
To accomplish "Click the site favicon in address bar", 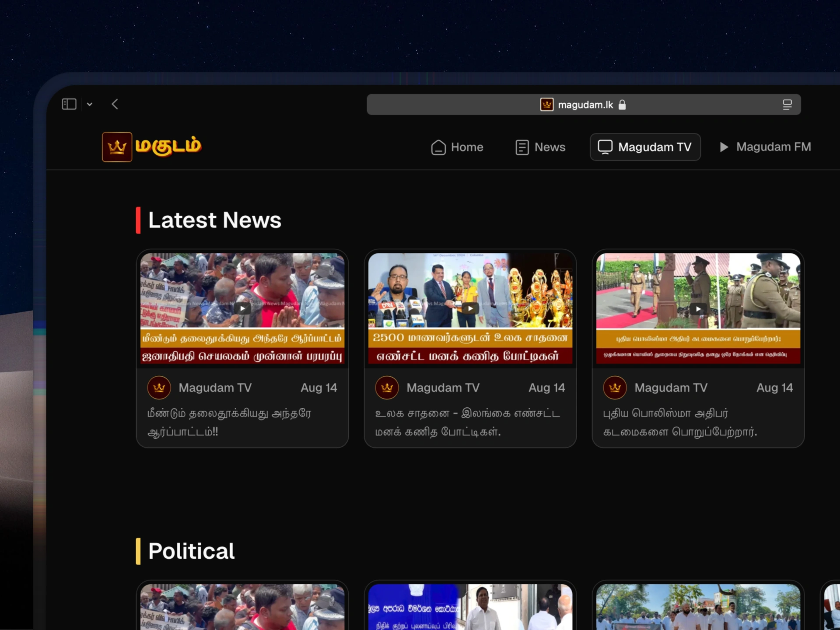I will coord(547,105).
